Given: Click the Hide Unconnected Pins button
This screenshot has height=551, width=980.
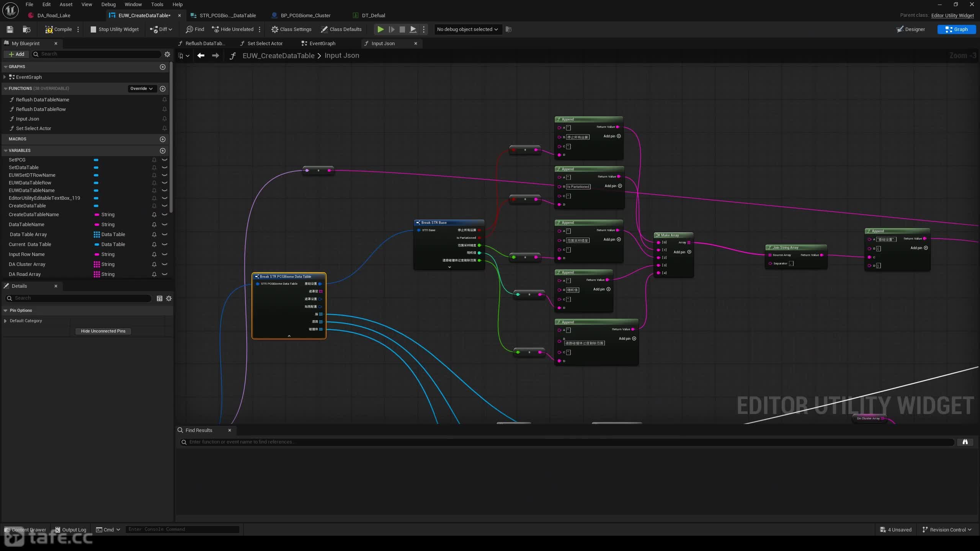Looking at the screenshot, I should pyautogui.click(x=103, y=331).
